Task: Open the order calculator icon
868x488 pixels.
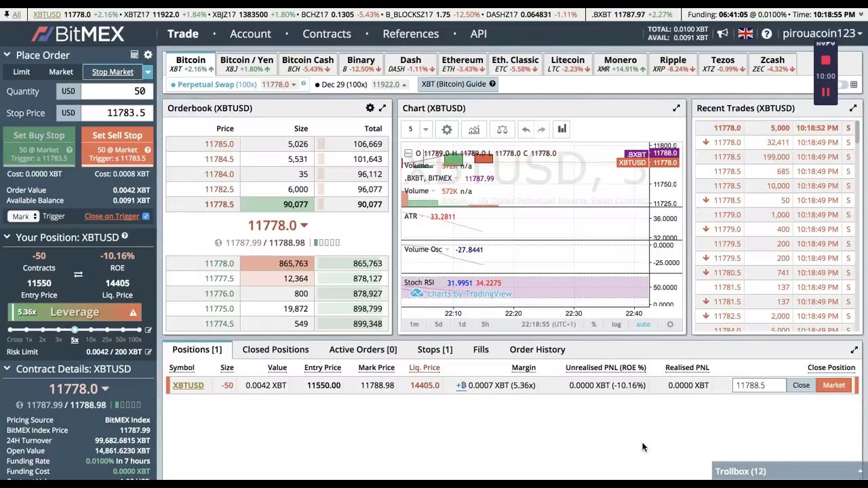Action: (x=134, y=55)
